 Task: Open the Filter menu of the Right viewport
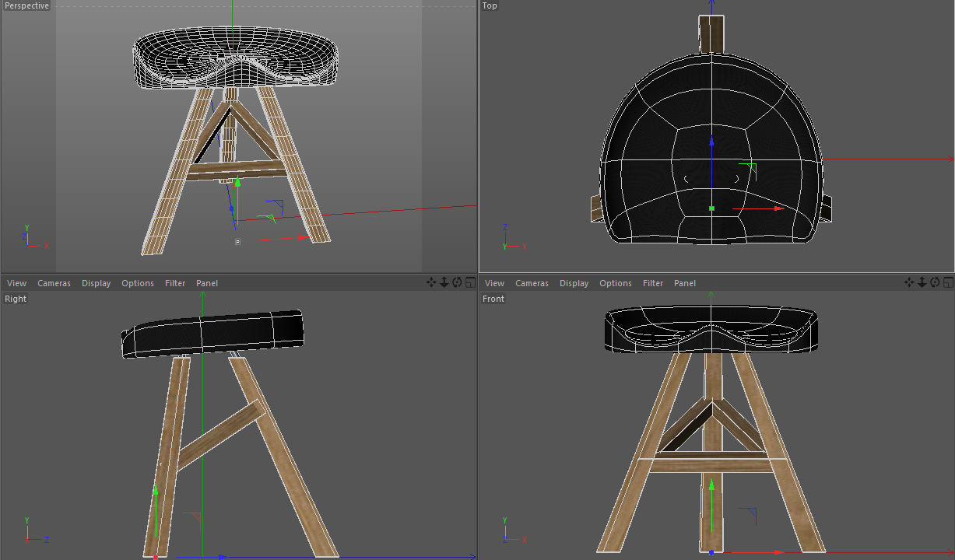(x=175, y=283)
